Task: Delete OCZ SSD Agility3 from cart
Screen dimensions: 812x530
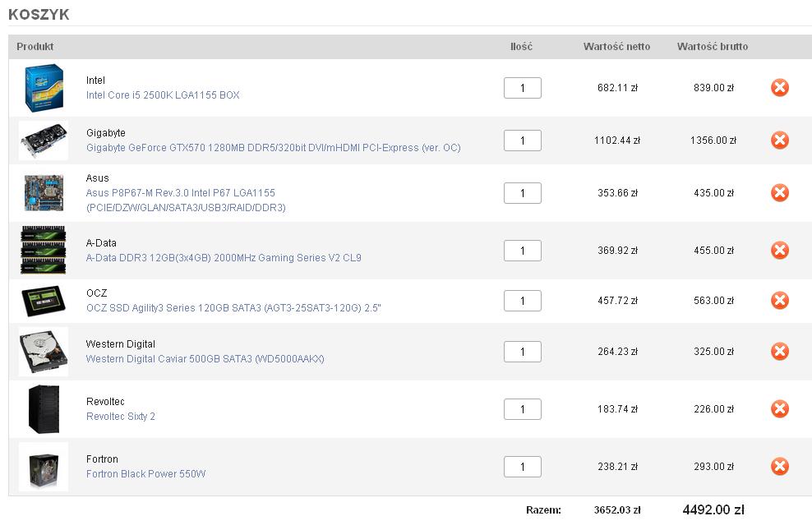Action: [x=779, y=301]
